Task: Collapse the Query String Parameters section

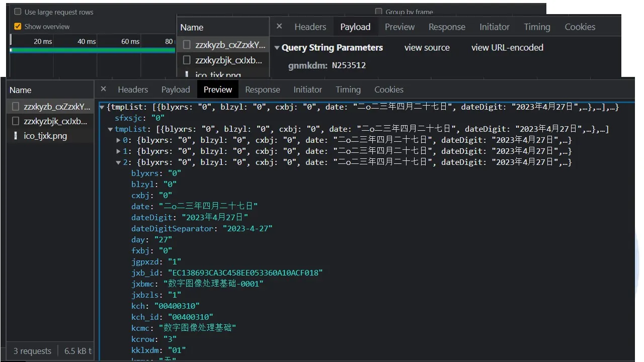Action: tap(277, 48)
